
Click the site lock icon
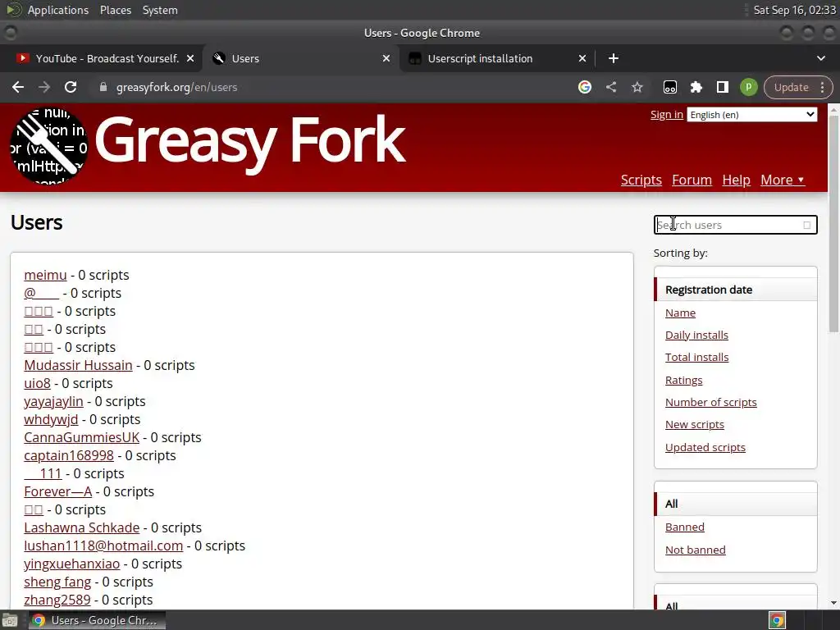[x=103, y=87]
